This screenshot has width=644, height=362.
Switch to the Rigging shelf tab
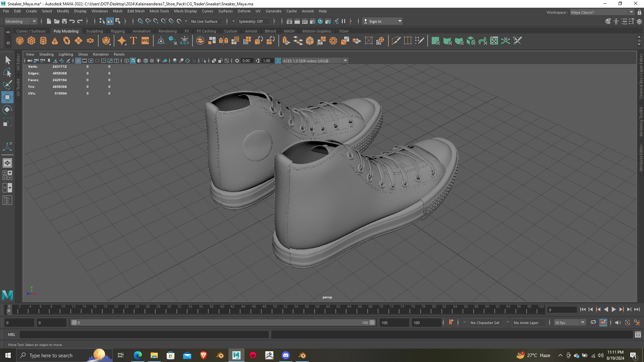click(x=118, y=31)
